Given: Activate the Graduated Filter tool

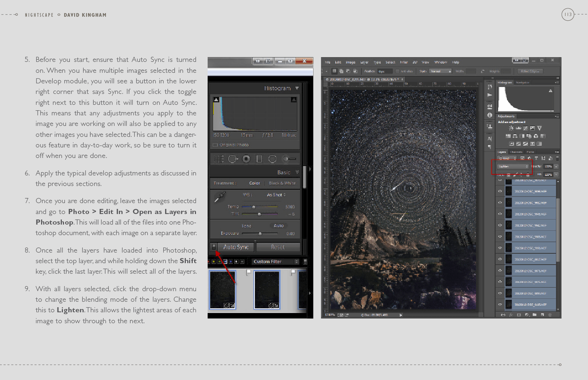Looking at the screenshot, I should [x=259, y=159].
